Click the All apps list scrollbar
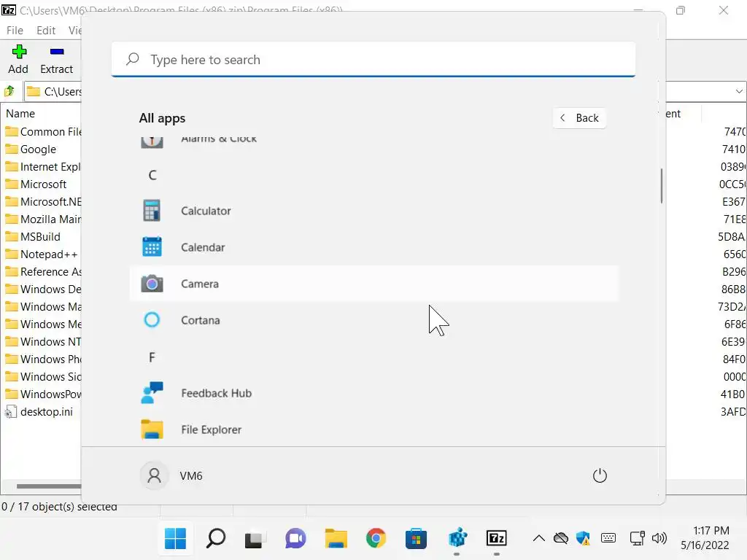Screen dimensions: 747x560 click(x=662, y=186)
